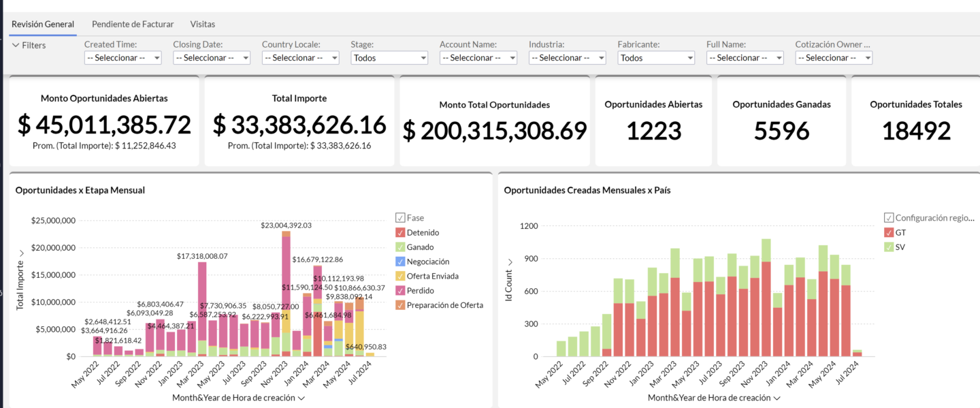Collapse the Filters section chevron

[x=16, y=46]
